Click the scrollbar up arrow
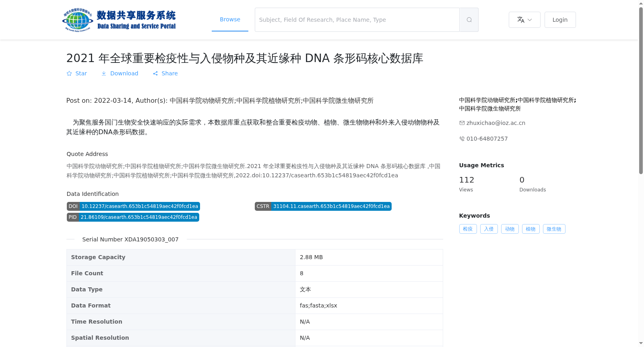Image resolution: width=644 pixels, height=347 pixels. coord(641,3)
